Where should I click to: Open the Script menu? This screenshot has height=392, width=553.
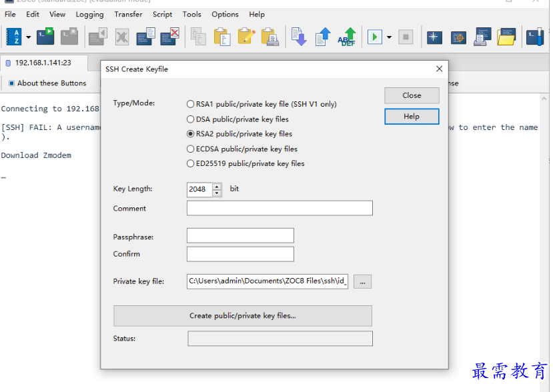(162, 15)
